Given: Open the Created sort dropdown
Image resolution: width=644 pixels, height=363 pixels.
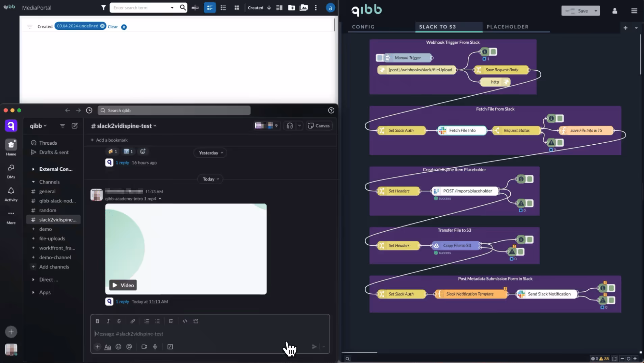Looking at the screenshot, I should pos(256,7).
